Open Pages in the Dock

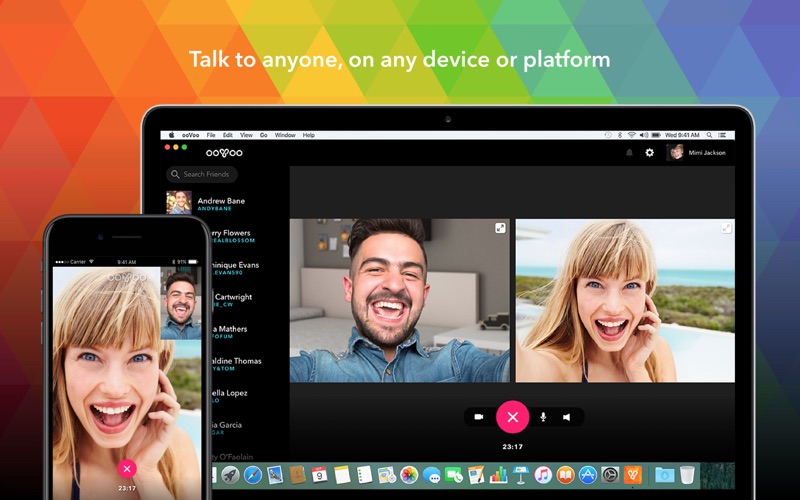coord(476,475)
